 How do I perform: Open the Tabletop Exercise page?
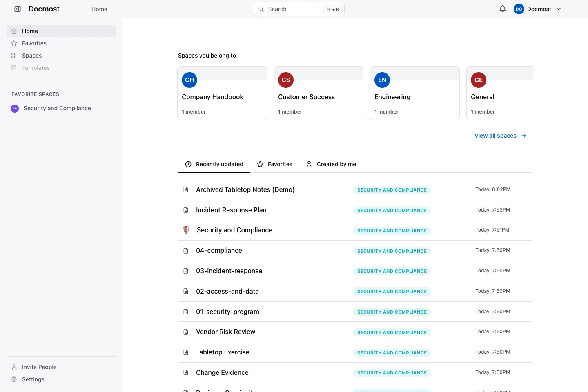(223, 352)
